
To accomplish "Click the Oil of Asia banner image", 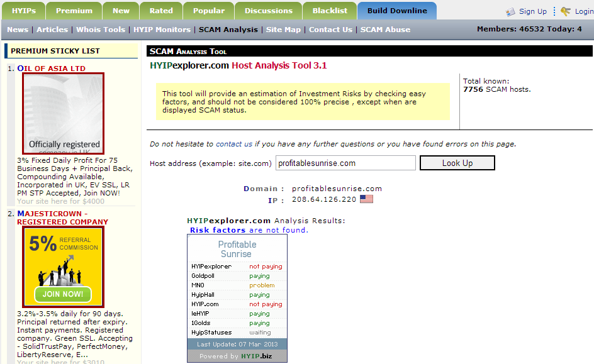I will tap(64, 114).
